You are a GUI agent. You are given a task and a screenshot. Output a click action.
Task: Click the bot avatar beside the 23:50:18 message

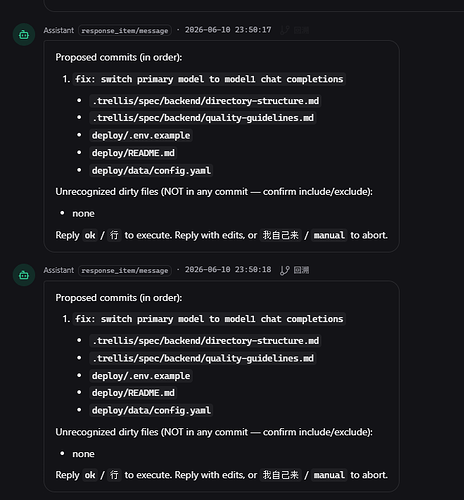tap(24, 275)
